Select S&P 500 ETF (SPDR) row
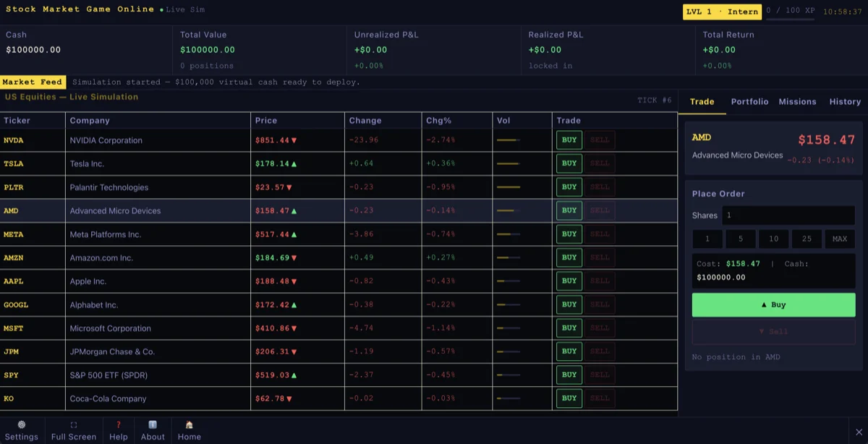 [x=339, y=375]
